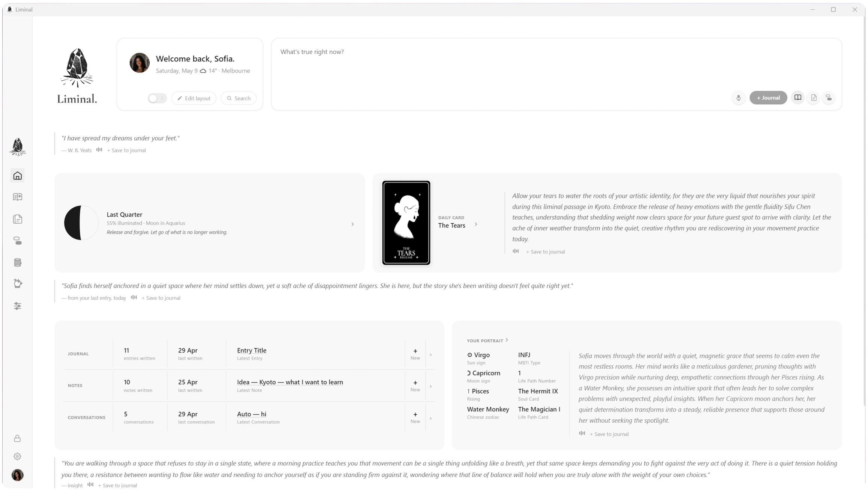Image resolution: width=868 pixels, height=491 pixels.
Task: Open the notes pages icon in sidebar
Action: click(x=17, y=219)
